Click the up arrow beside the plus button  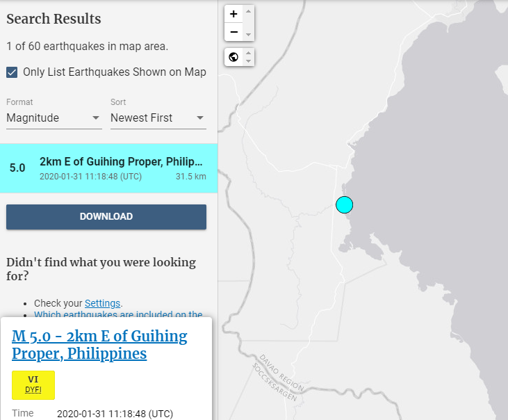249,11
